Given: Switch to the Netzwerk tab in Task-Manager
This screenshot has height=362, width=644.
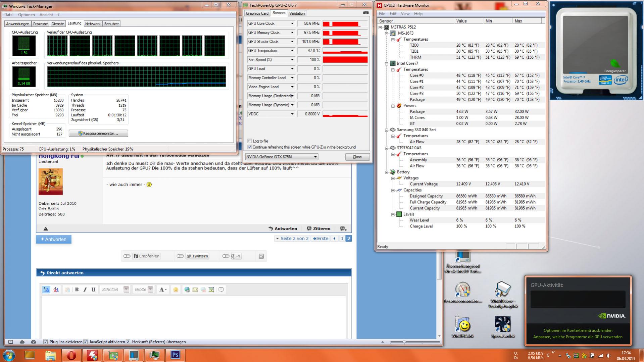Looking at the screenshot, I should (93, 24).
